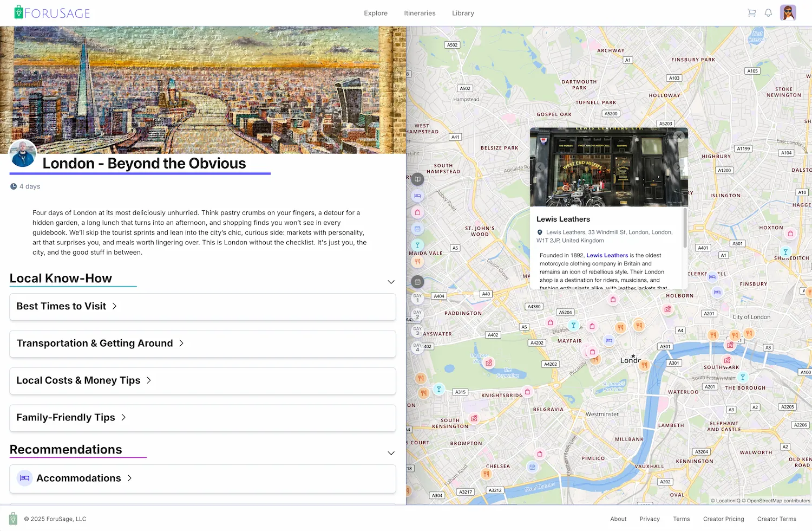The image size is (812, 531).
Task: Click the Creator Pricing footer link
Action: (x=723, y=519)
